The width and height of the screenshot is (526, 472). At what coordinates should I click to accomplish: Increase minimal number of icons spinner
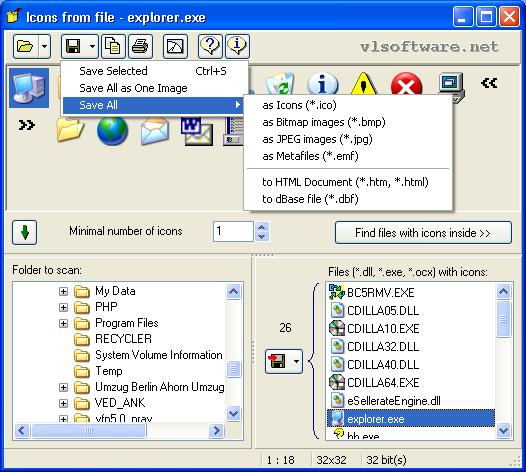pyautogui.click(x=262, y=226)
